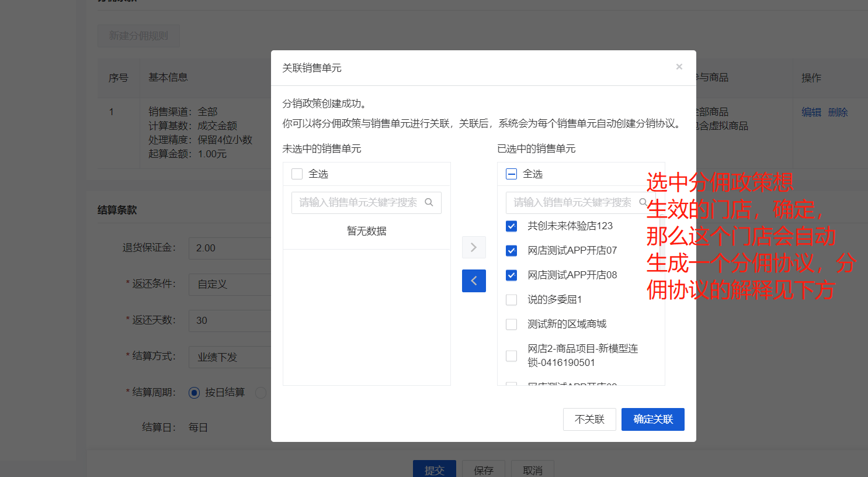Focus the left sales unit search field
The height and width of the screenshot is (477, 868).
[x=357, y=202]
